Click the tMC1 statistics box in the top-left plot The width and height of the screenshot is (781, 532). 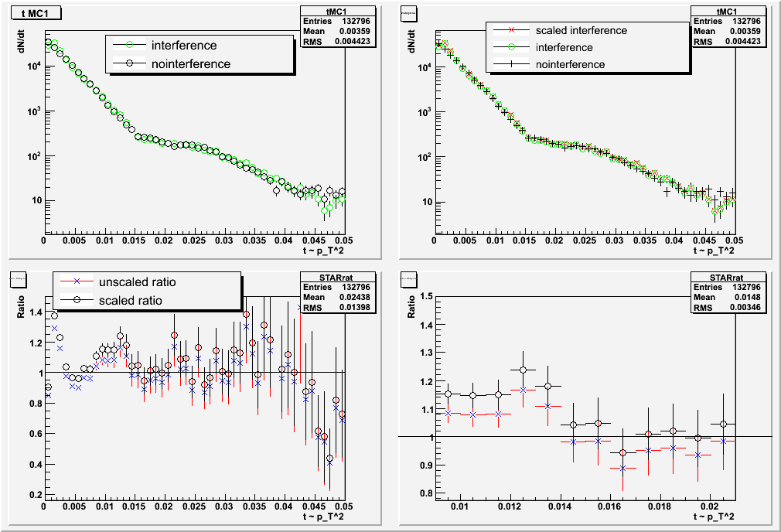[339, 26]
